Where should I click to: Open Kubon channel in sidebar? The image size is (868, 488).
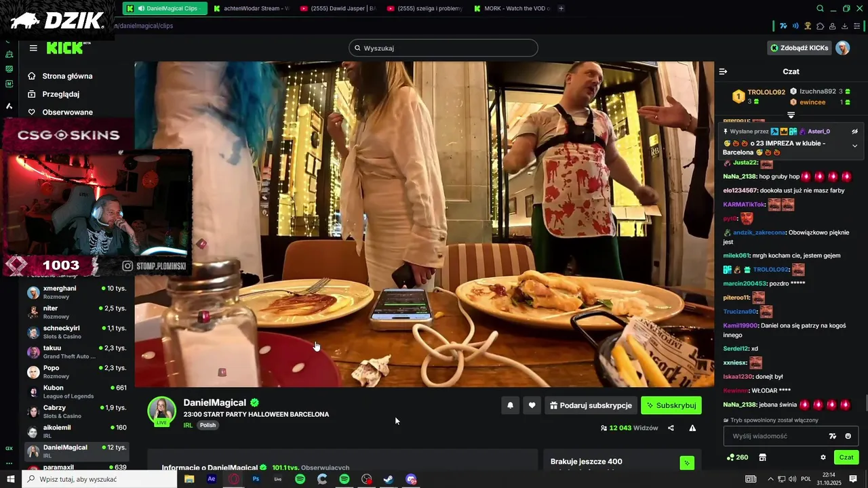(x=77, y=392)
